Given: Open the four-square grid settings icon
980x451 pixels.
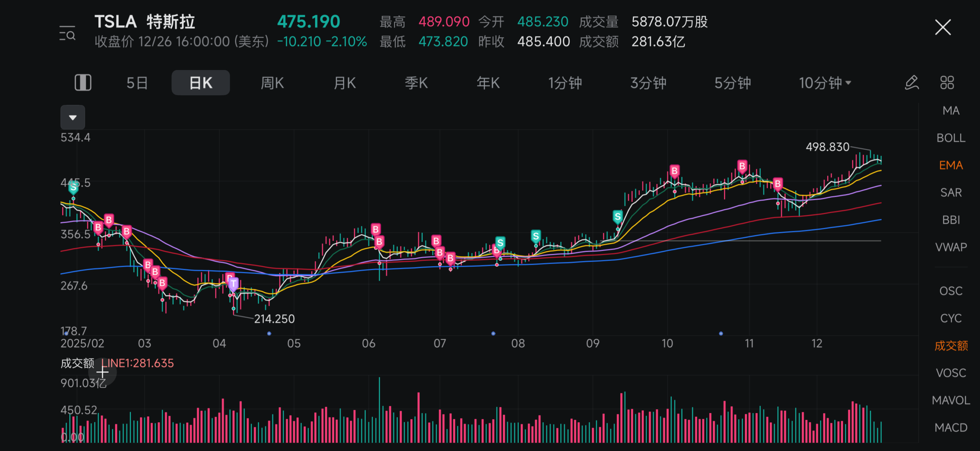Looking at the screenshot, I should tap(947, 83).
